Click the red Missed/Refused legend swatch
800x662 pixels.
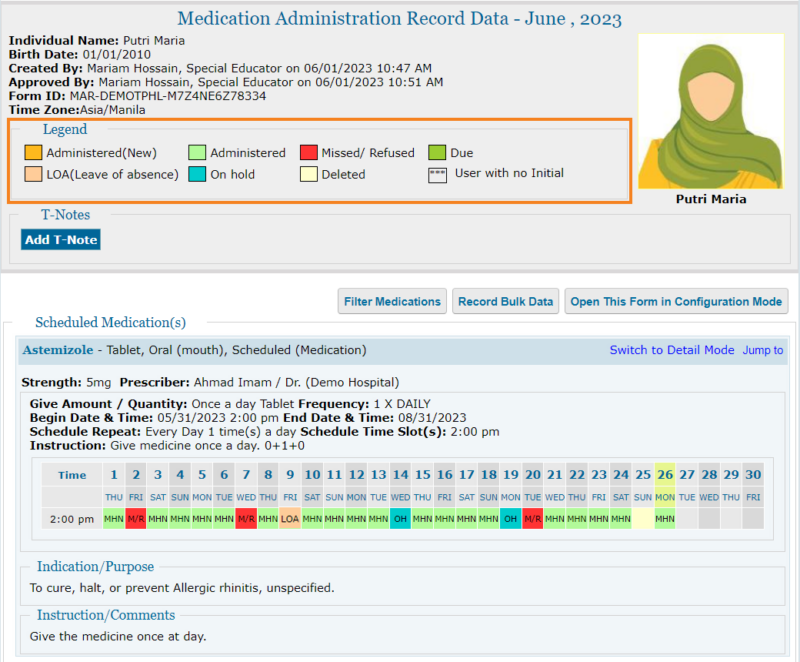[x=308, y=153]
